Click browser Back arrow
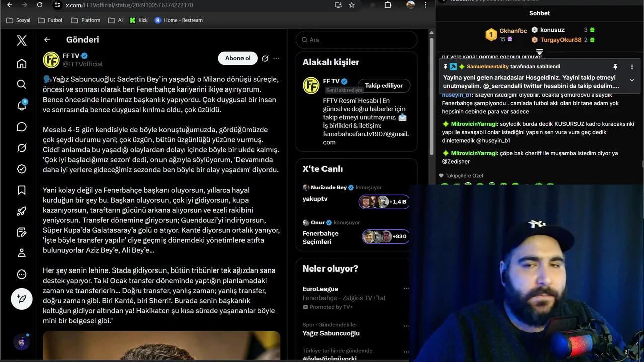Image resolution: width=644 pixels, height=362 pixels. click(x=10, y=5)
